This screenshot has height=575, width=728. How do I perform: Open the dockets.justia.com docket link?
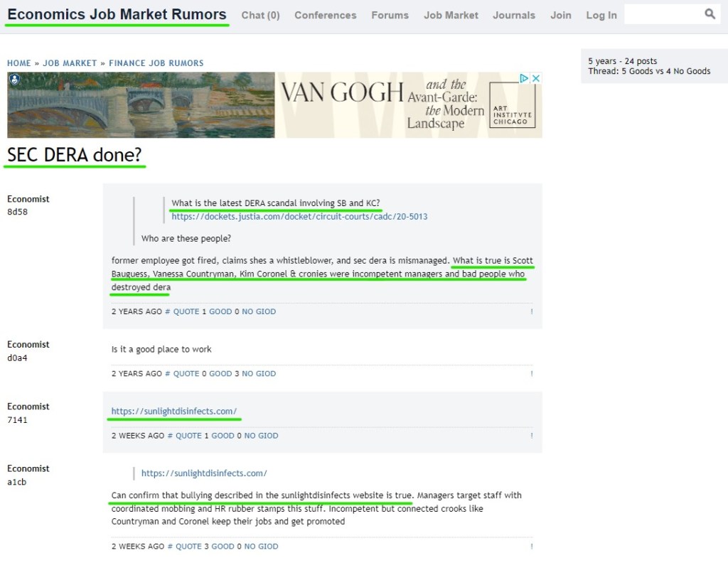(x=299, y=216)
